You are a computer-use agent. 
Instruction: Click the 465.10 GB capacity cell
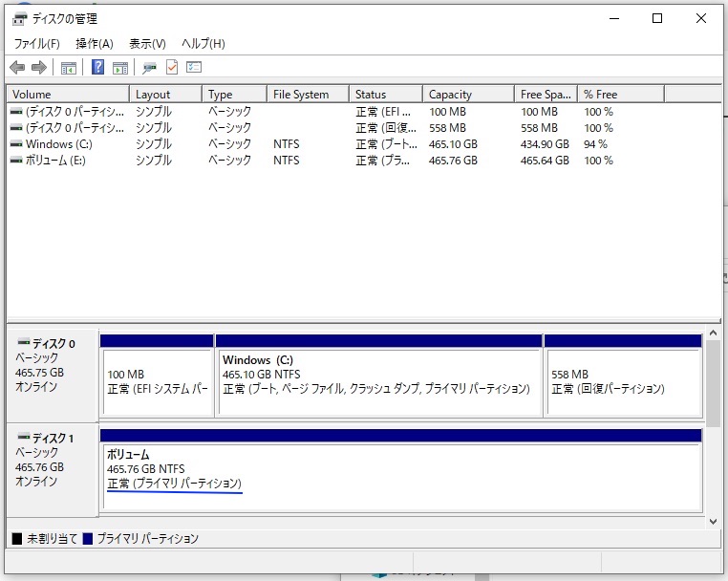point(453,144)
